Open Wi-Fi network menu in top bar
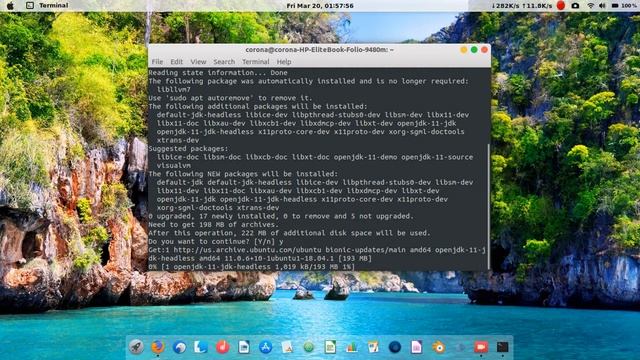Screen dimensions: 640x360 [x=591, y=6]
